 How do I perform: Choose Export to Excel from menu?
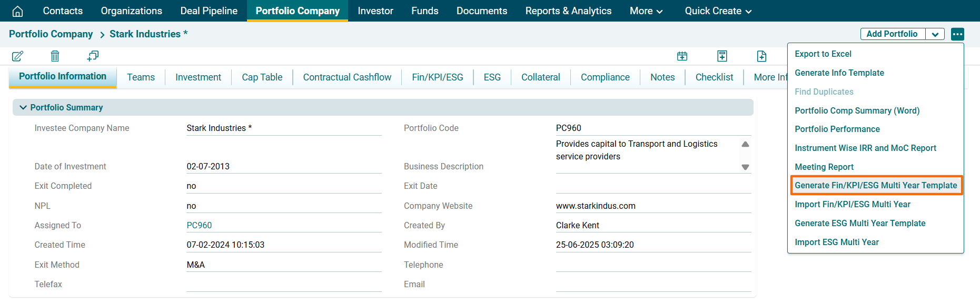coord(823,54)
